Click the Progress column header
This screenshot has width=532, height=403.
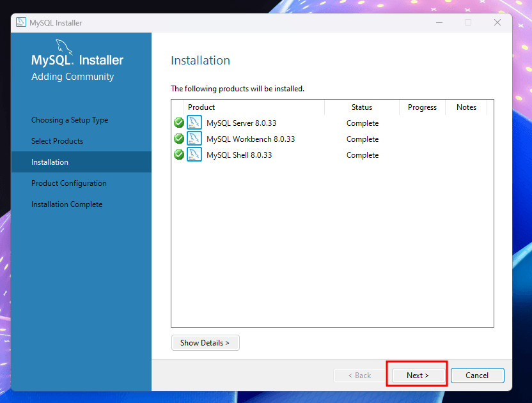pyautogui.click(x=422, y=107)
